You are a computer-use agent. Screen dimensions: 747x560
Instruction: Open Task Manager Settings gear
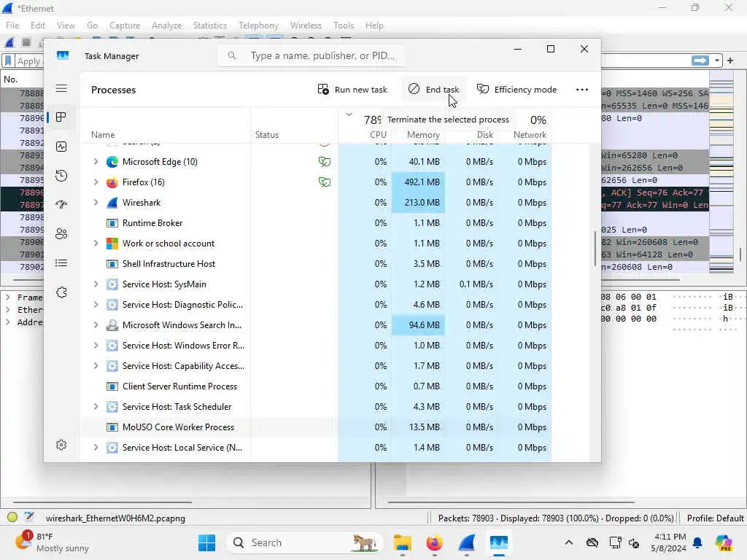61,445
